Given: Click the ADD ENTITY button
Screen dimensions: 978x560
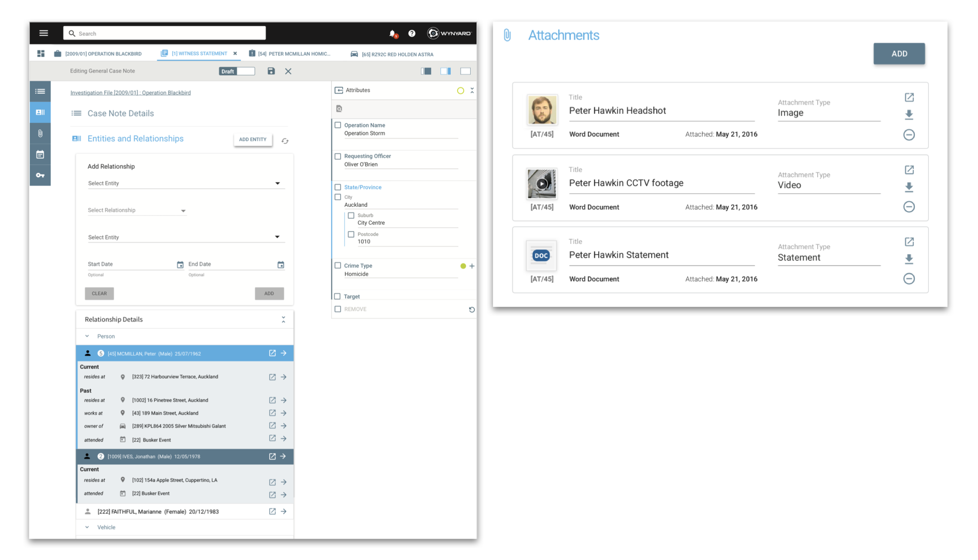Looking at the screenshot, I should click(253, 139).
